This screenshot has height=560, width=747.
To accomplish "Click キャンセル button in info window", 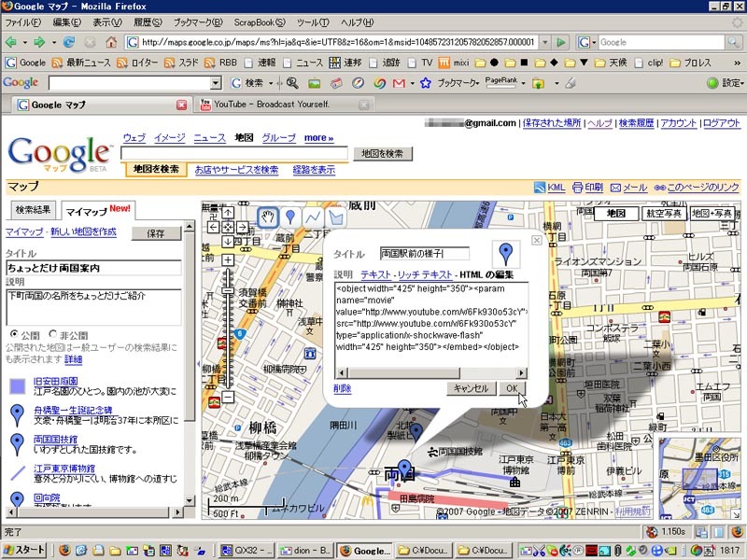I will tap(471, 388).
